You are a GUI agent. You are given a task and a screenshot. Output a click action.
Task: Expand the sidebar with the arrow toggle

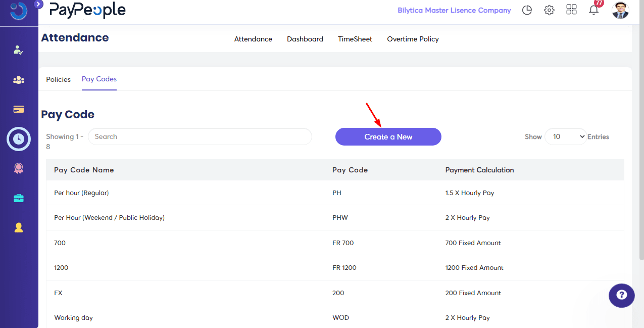[x=39, y=4]
